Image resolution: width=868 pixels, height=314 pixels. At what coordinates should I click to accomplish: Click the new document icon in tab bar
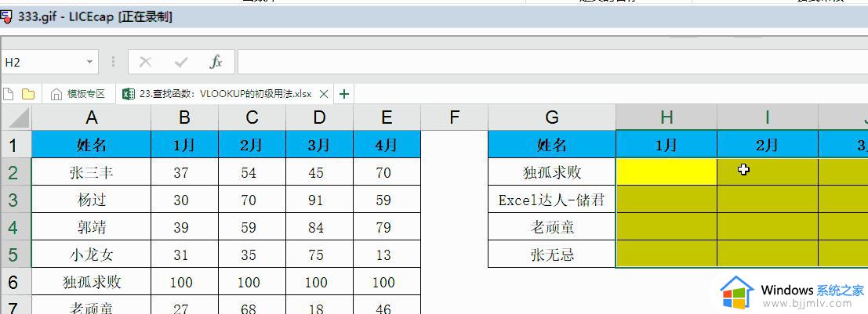point(9,94)
